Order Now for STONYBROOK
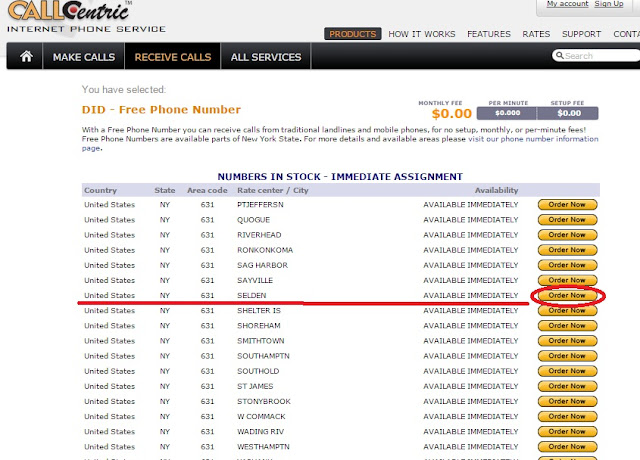Image resolution: width=640 pixels, height=460 pixels. coord(567,401)
